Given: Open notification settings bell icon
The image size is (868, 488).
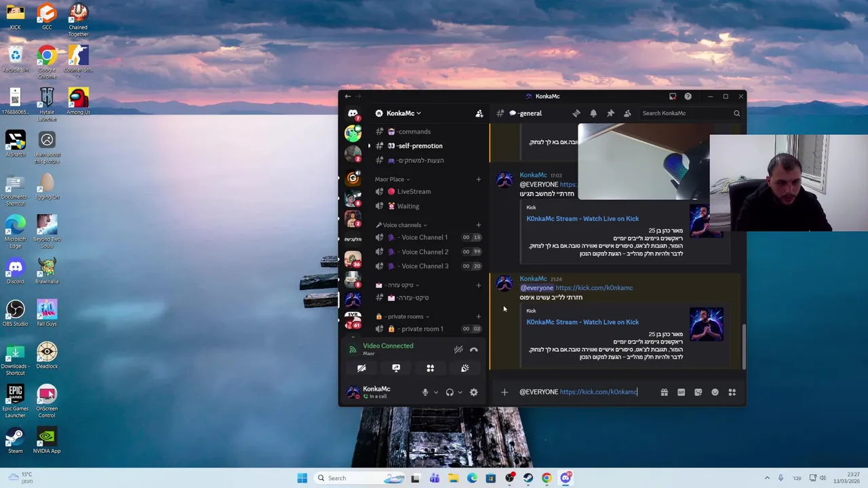Looking at the screenshot, I should 593,113.
